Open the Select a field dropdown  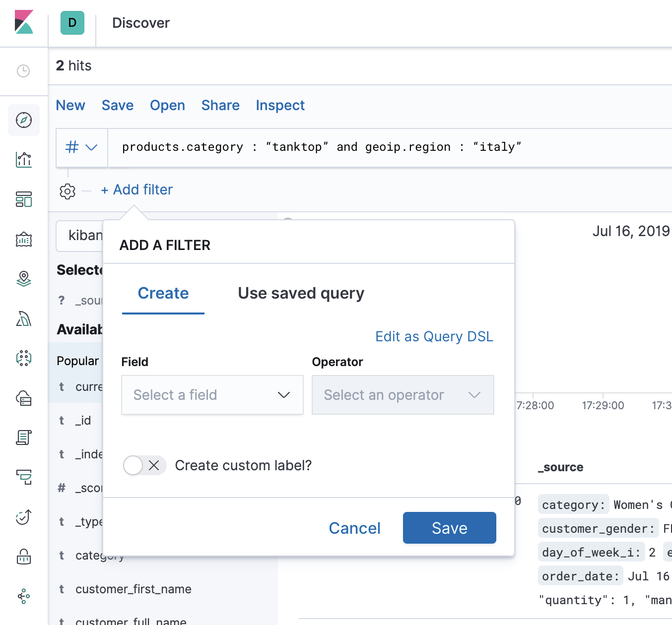click(x=212, y=395)
